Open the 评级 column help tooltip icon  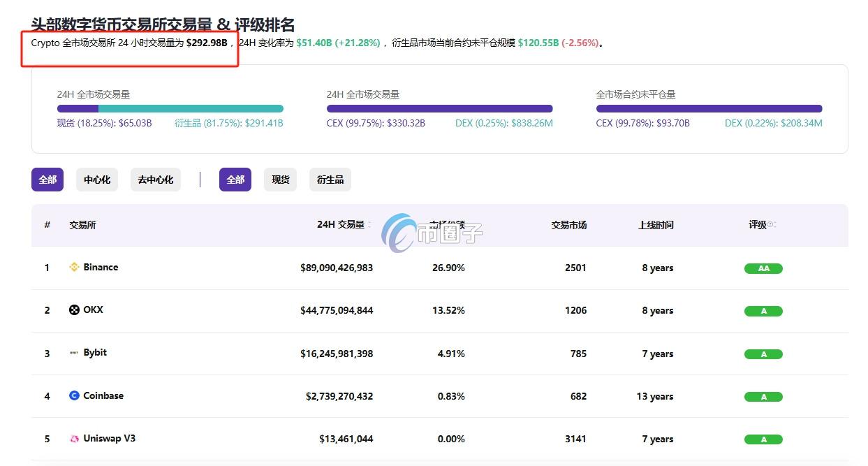pos(770,225)
